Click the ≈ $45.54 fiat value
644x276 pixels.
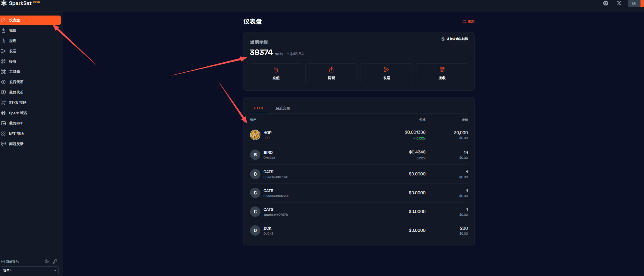click(295, 54)
